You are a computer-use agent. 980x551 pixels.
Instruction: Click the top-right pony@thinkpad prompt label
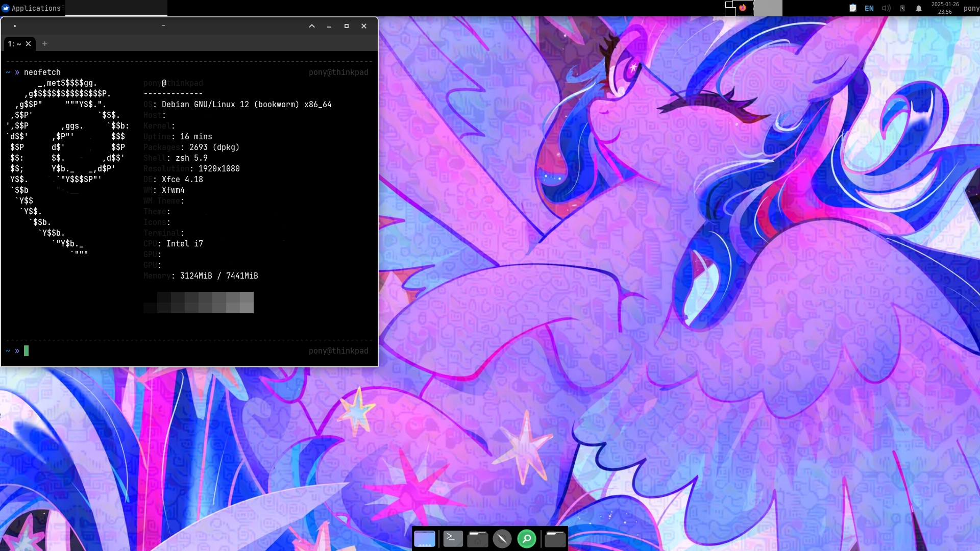(x=338, y=72)
